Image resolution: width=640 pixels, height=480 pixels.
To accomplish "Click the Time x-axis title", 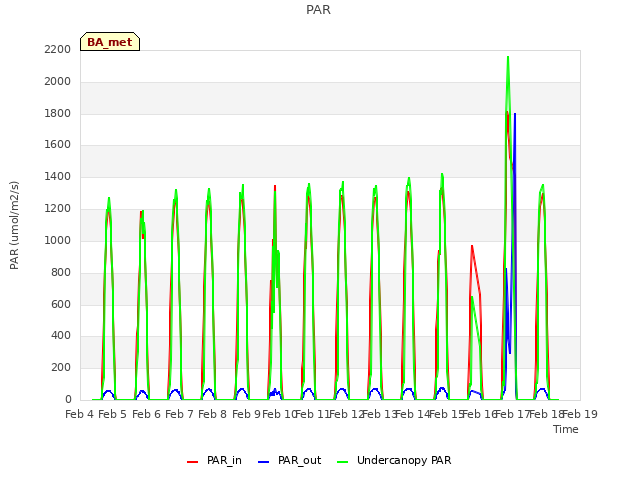I will click(566, 429).
